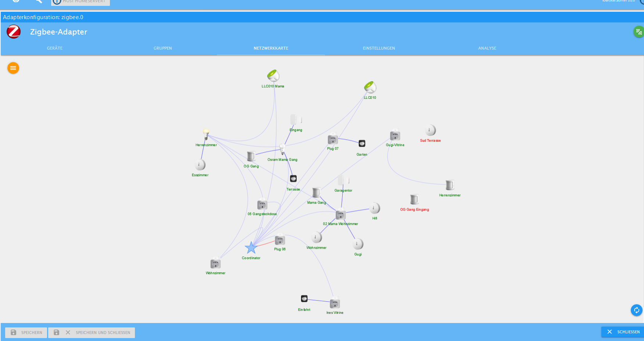The image size is (644, 341).
Task: Select the Einfahrt switch node
Action: coord(304,298)
